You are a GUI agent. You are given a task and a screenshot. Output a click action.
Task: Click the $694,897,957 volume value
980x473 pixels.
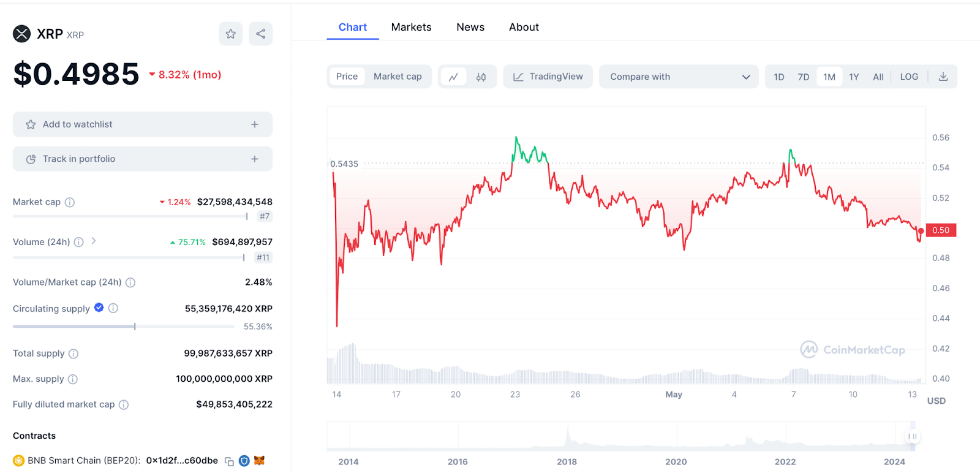(x=242, y=242)
